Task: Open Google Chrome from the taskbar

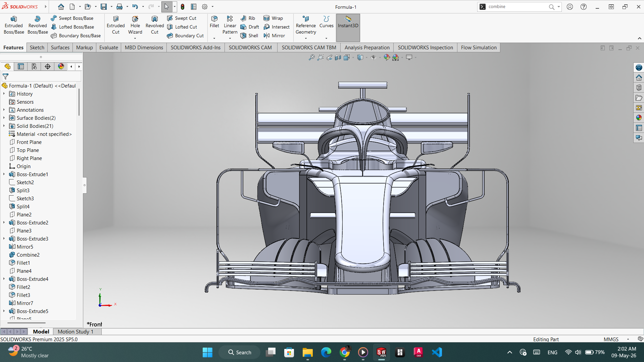Action: (x=345, y=352)
